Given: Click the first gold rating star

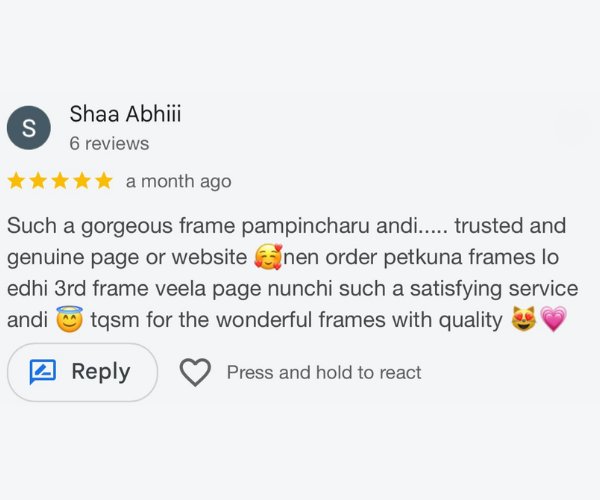Looking at the screenshot, I should point(17,181).
